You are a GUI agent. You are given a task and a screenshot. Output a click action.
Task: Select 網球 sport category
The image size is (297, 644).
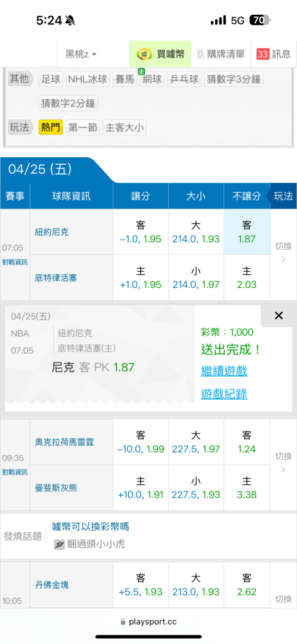pyautogui.click(x=152, y=79)
